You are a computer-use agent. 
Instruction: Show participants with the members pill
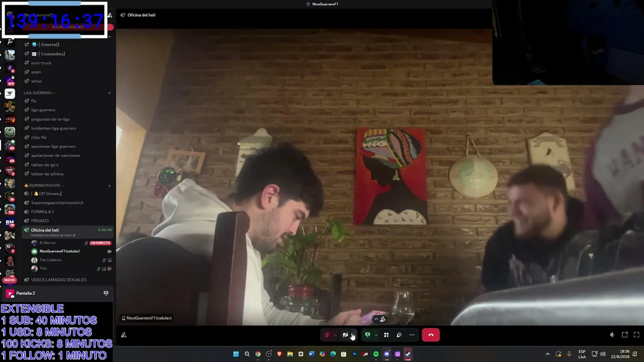click(x=379, y=319)
